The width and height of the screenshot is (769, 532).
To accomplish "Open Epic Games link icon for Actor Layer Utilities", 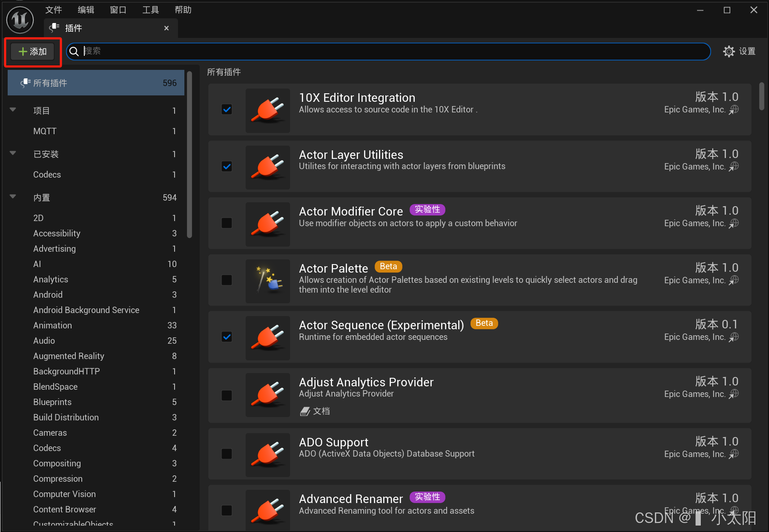I will (734, 167).
